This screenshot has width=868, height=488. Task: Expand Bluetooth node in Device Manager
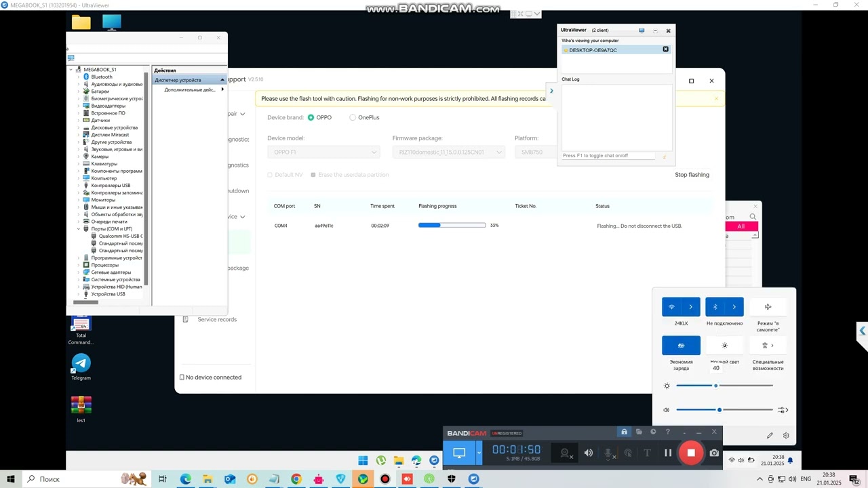(x=79, y=77)
